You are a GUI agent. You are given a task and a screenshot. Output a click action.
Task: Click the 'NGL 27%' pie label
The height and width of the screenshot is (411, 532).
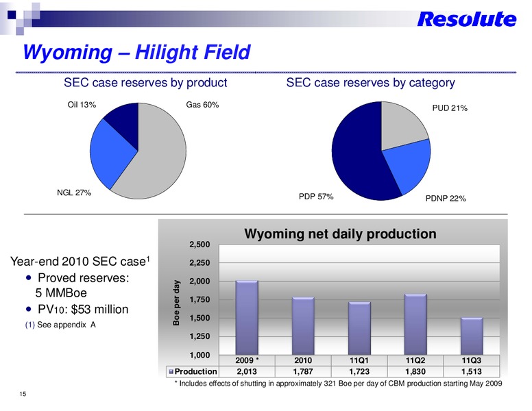[74, 192]
